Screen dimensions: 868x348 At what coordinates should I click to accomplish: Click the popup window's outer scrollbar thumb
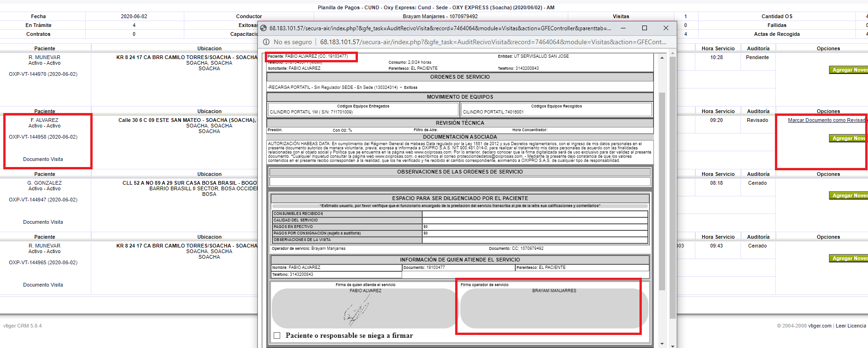(x=673, y=187)
